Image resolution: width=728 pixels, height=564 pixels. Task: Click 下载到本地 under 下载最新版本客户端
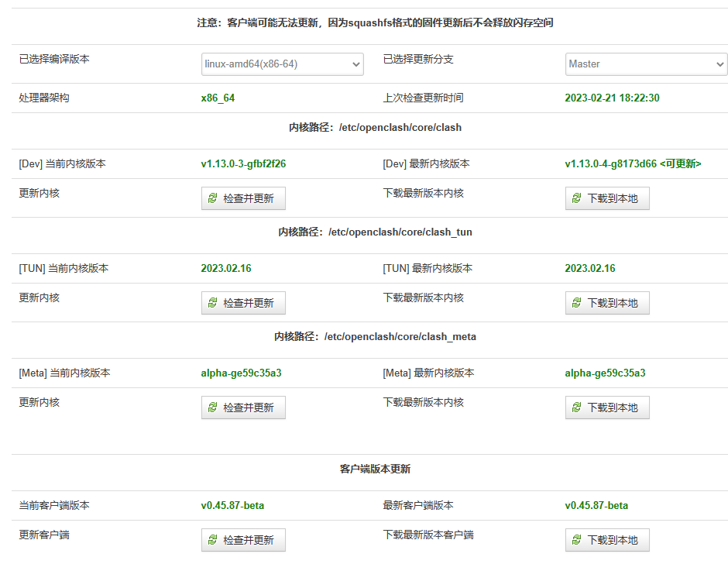(x=607, y=540)
